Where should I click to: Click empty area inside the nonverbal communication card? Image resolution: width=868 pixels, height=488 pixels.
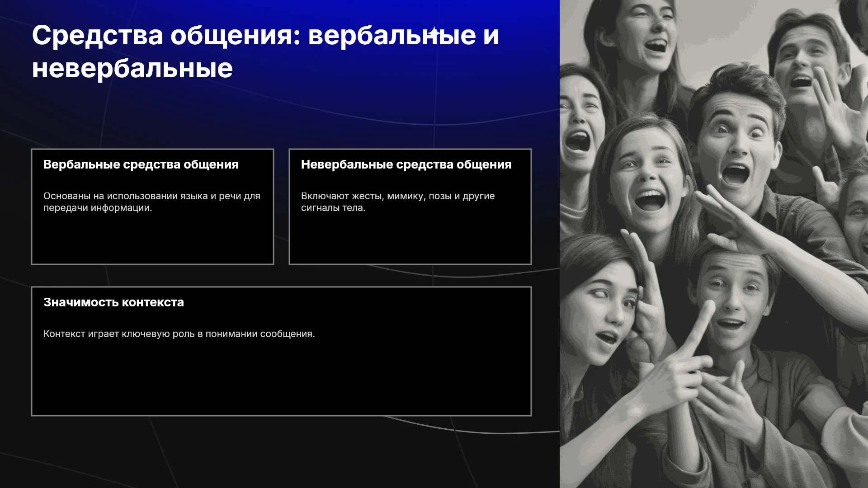tap(410, 239)
